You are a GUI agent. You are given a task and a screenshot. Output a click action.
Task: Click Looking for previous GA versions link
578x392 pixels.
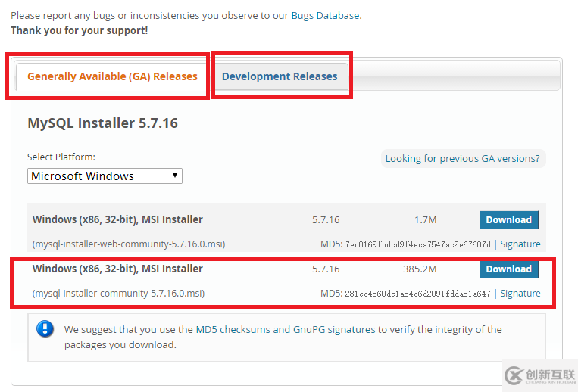462,159
